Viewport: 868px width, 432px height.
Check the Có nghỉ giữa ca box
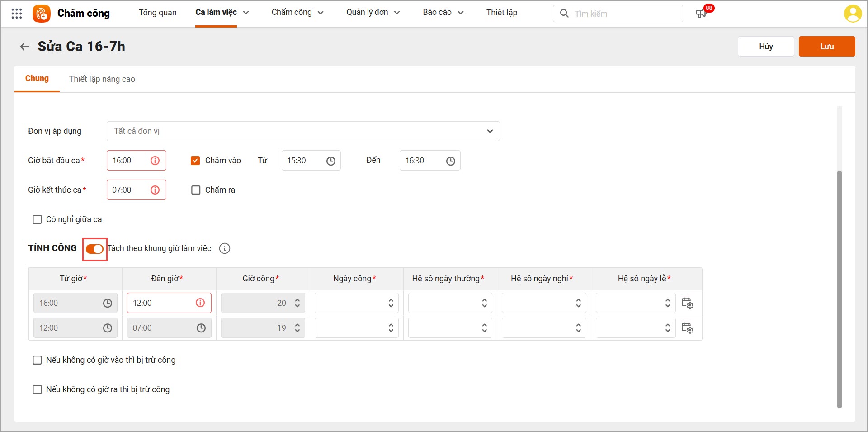click(x=37, y=219)
